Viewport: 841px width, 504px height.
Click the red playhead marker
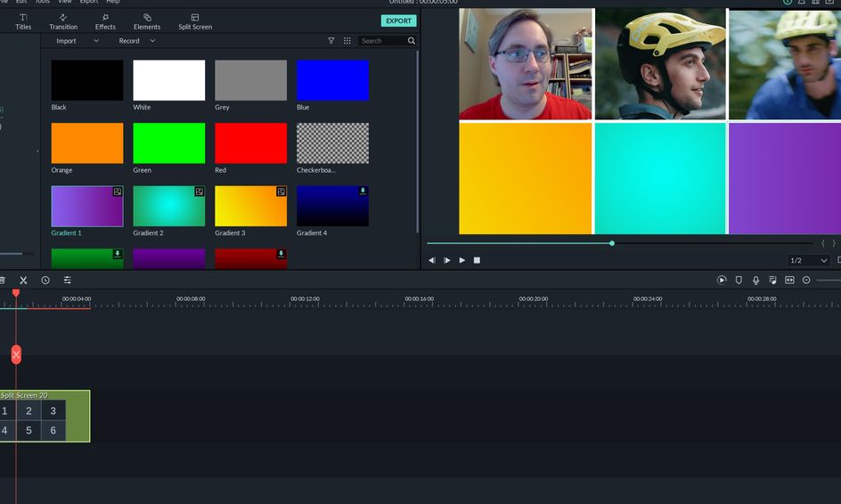16,293
